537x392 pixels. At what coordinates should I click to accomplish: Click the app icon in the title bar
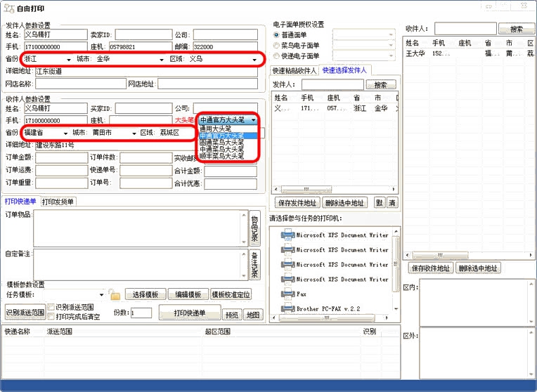click(x=8, y=6)
